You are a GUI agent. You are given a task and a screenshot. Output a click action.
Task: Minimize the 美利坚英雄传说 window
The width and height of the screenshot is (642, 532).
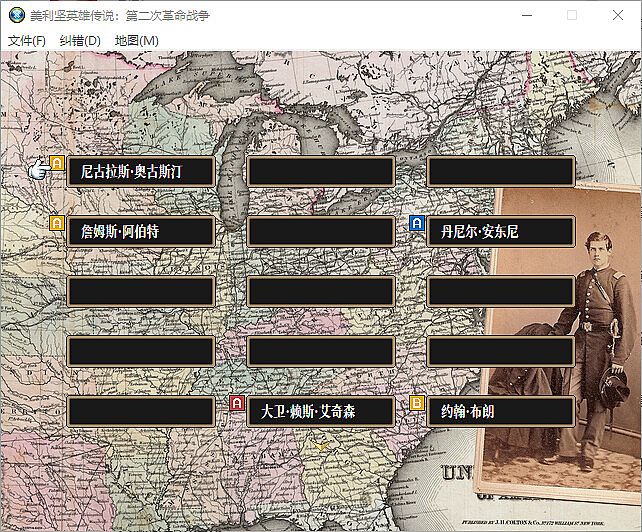(x=527, y=15)
